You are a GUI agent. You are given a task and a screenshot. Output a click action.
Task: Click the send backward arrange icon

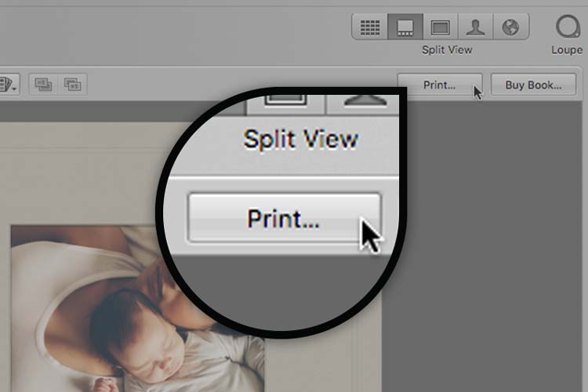pos(42,84)
